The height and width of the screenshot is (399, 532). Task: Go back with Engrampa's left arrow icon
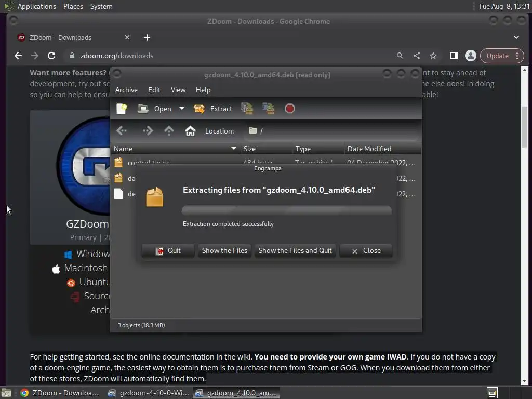122,131
